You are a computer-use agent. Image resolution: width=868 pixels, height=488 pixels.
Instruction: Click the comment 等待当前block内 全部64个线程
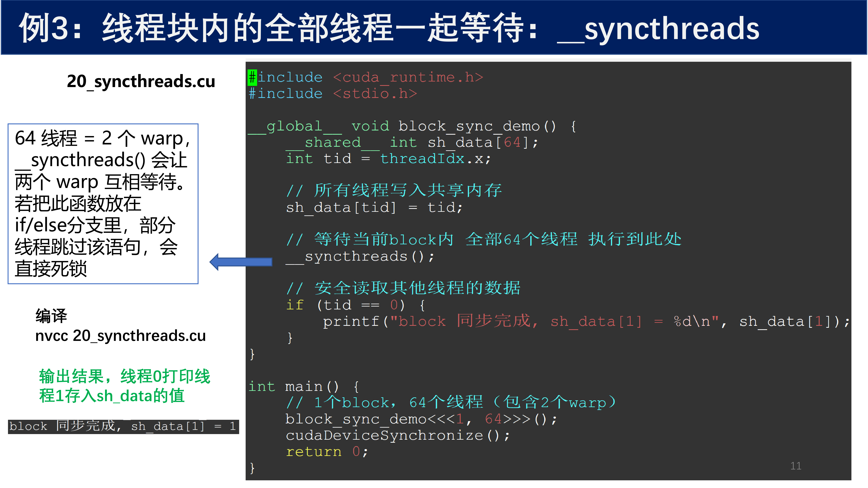pos(484,239)
